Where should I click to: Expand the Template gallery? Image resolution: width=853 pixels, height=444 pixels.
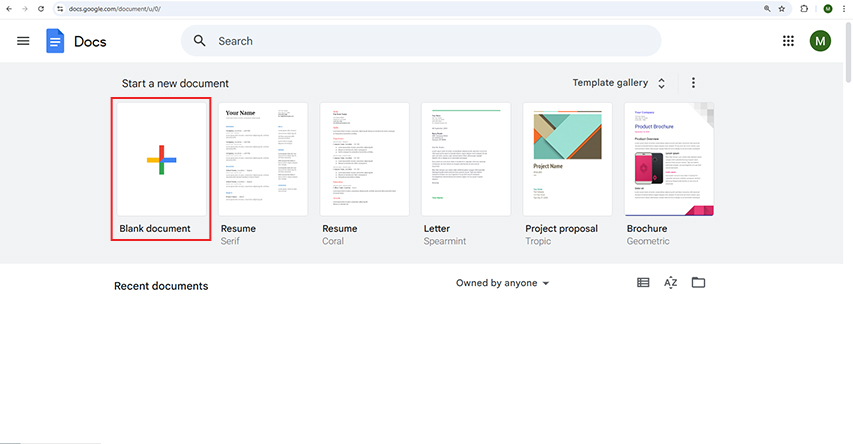coord(619,83)
